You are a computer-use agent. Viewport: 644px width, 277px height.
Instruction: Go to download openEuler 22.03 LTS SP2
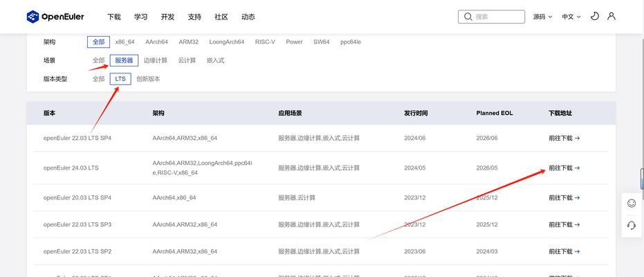(564, 251)
